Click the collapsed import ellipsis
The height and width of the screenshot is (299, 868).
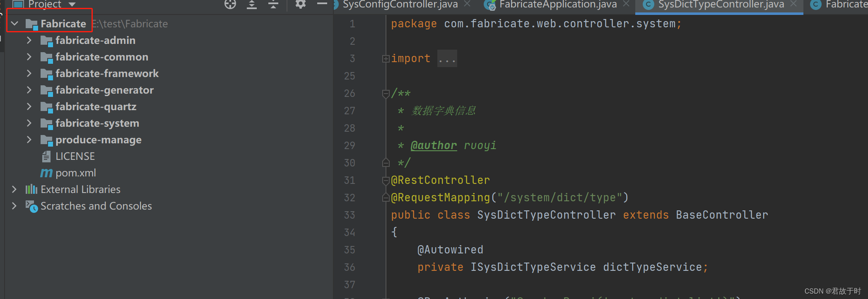(x=447, y=59)
